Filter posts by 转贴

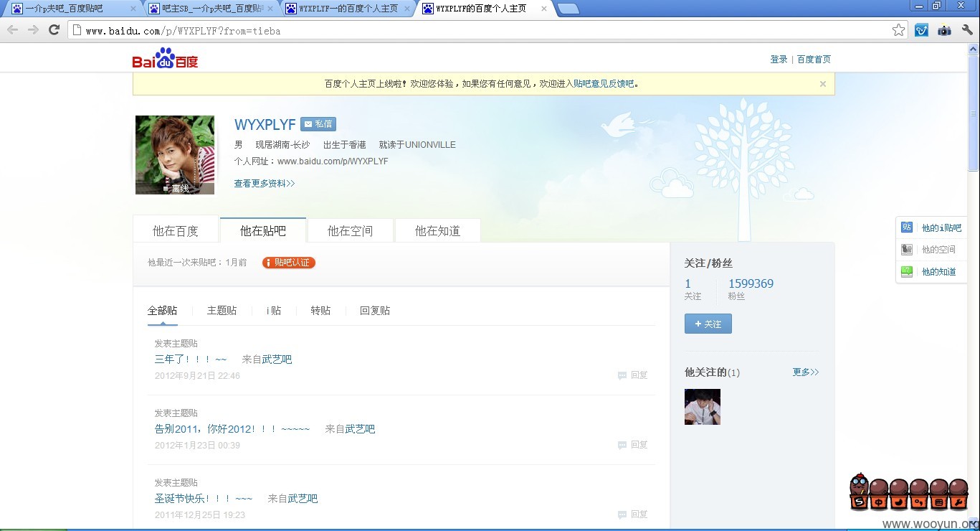(320, 311)
